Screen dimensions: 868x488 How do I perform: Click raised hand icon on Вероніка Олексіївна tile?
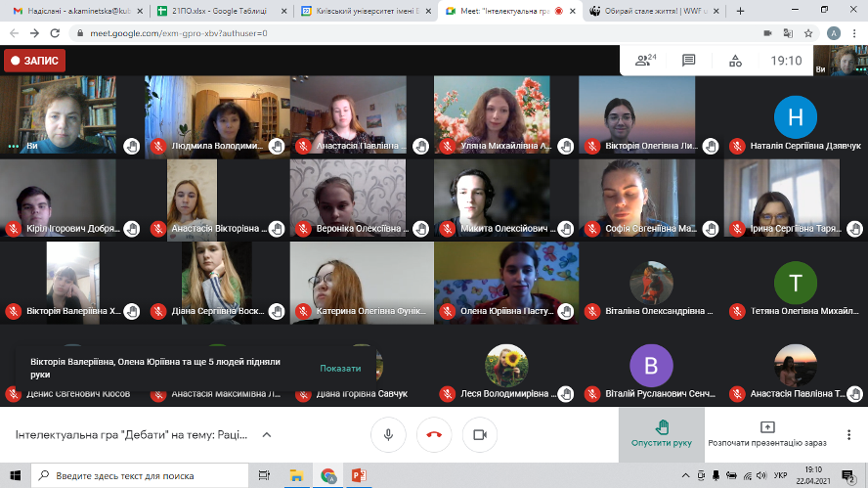[420, 229]
